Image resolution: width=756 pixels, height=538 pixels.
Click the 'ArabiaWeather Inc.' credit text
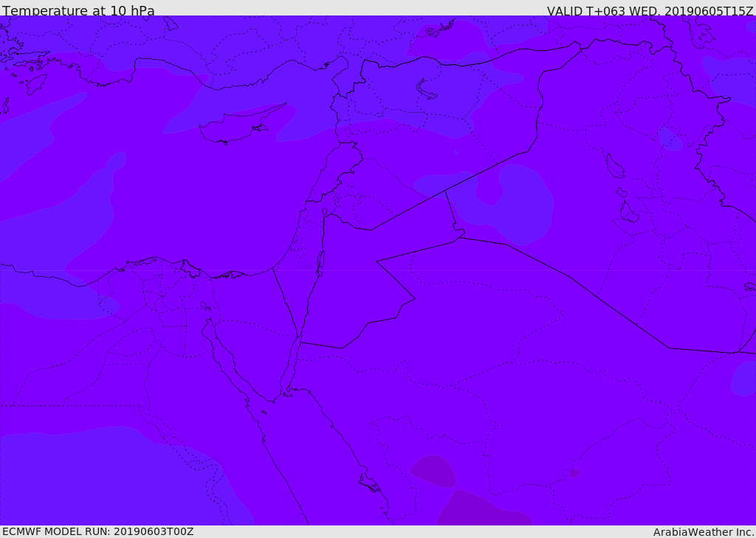point(704,532)
